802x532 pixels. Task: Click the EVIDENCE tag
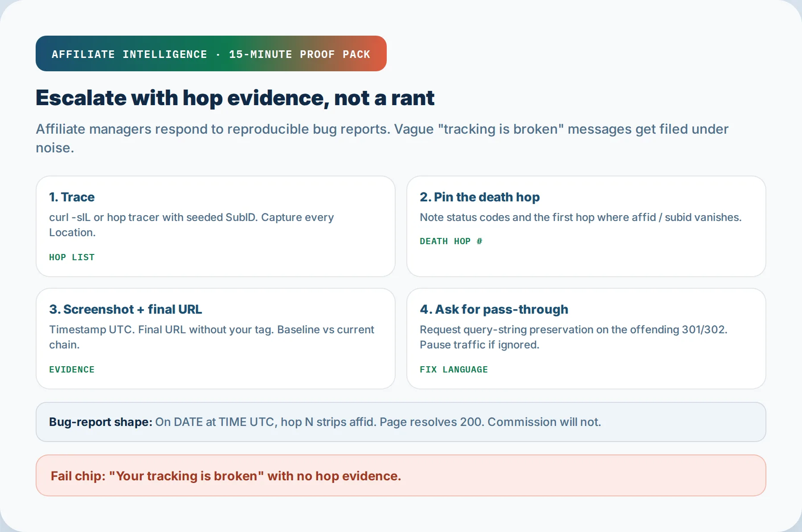(x=72, y=369)
